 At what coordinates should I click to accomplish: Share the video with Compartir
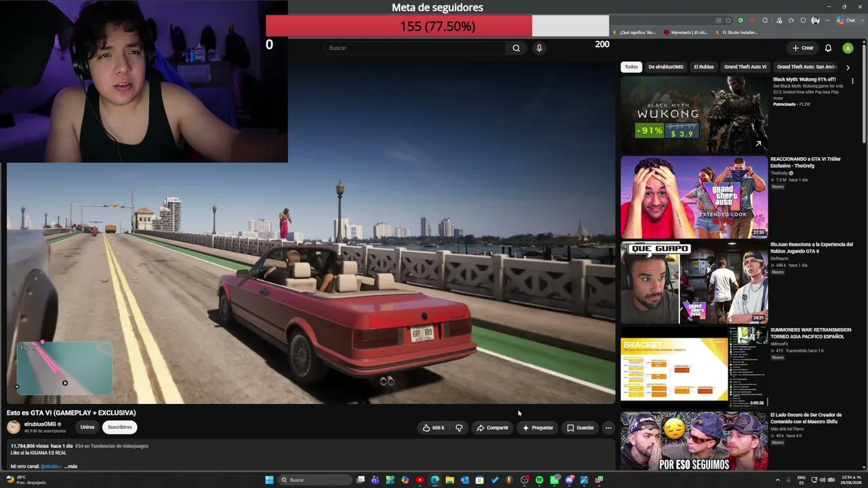click(492, 428)
